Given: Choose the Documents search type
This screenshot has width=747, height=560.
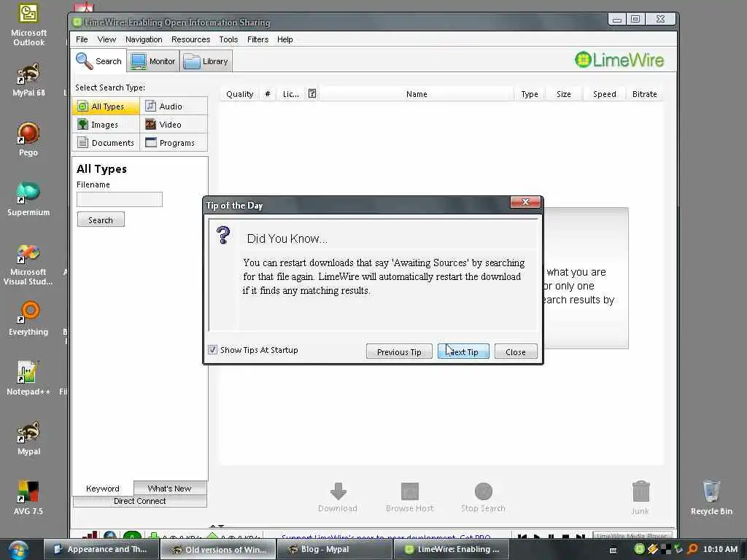Looking at the screenshot, I should [106, 142].
